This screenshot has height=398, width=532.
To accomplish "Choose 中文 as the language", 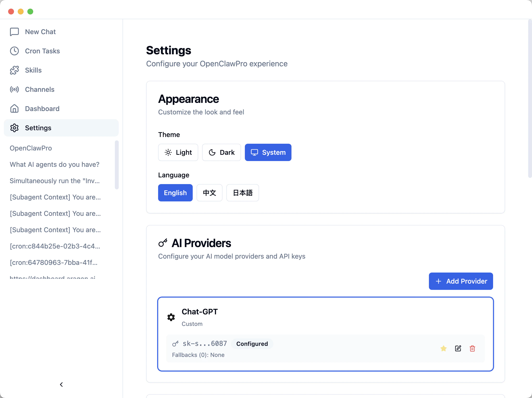I will tap(209, 193).
